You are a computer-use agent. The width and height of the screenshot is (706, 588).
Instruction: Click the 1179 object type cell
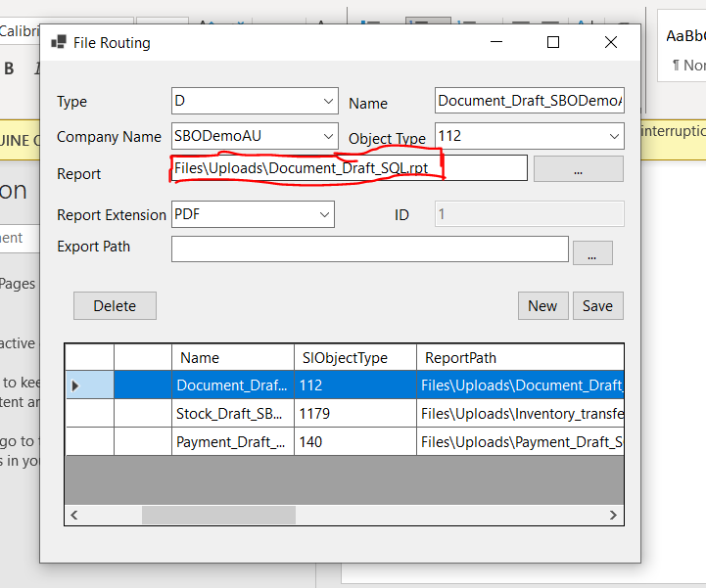[355, 414]
